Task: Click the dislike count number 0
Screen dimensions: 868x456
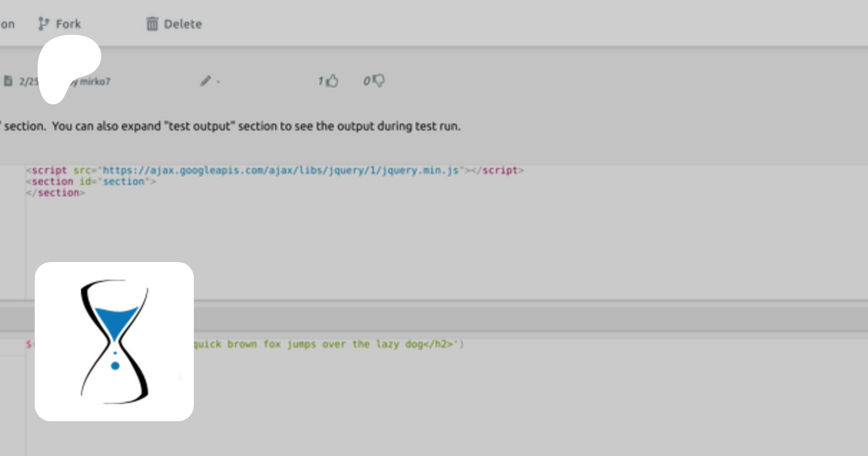Action: [x=366, y=81]
